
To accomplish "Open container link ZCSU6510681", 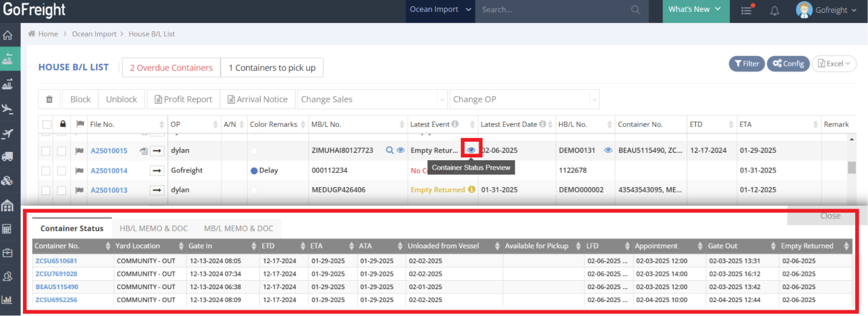I will click(56, 261).
